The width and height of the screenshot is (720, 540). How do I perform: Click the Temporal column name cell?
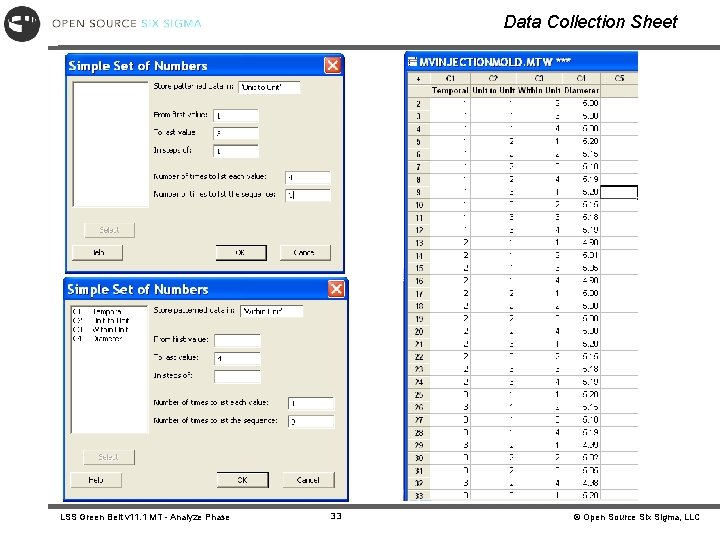(450, 90)
